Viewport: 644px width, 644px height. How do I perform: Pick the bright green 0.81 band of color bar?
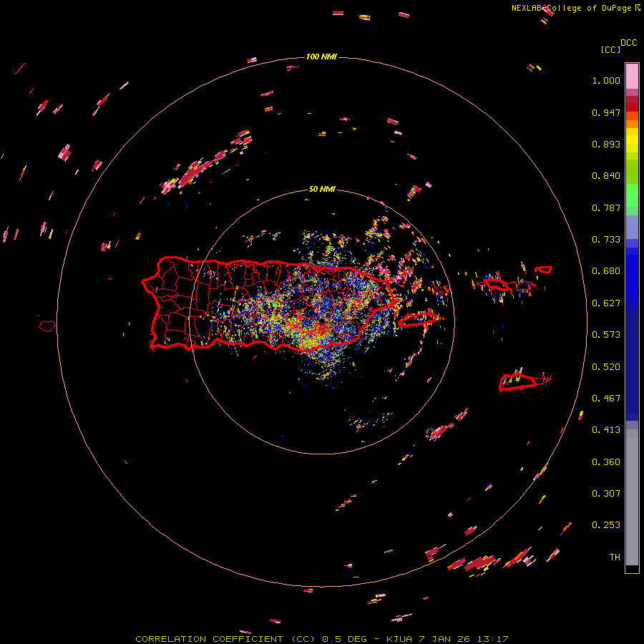tap(632, 195)
